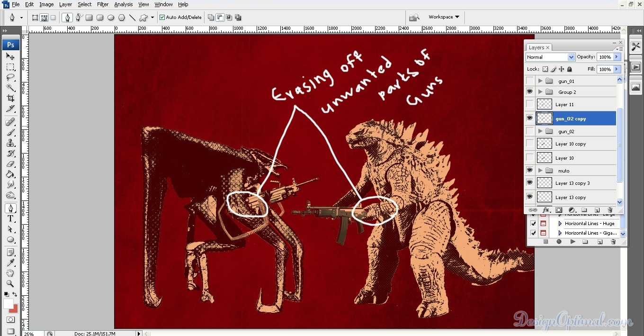Show the gun_02 group
This screenshot has height=336, width=644.
click(530, 131)
